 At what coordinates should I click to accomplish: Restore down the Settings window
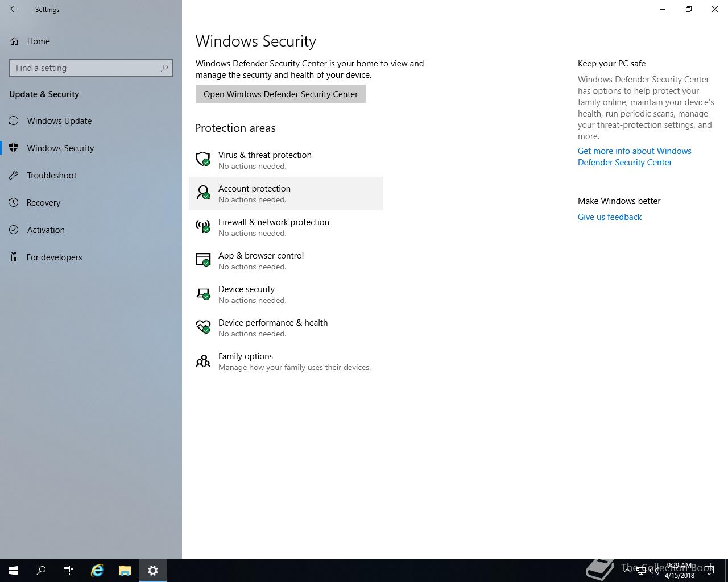tap(689, 9)
